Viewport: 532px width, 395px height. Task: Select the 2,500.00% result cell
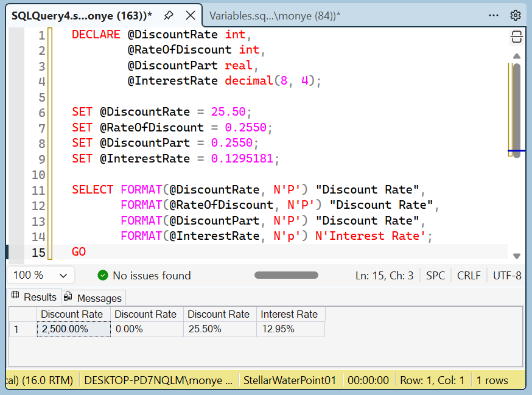click(x=74, y=329)
